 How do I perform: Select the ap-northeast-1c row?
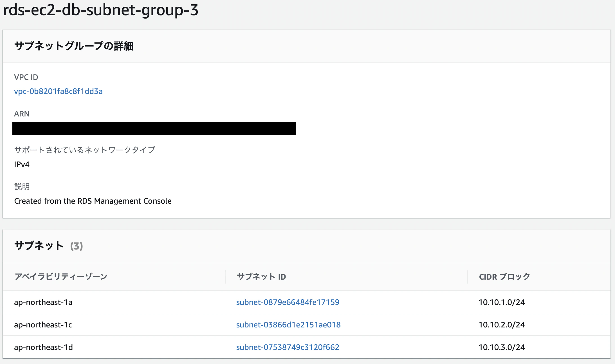[x=307, y=325]
